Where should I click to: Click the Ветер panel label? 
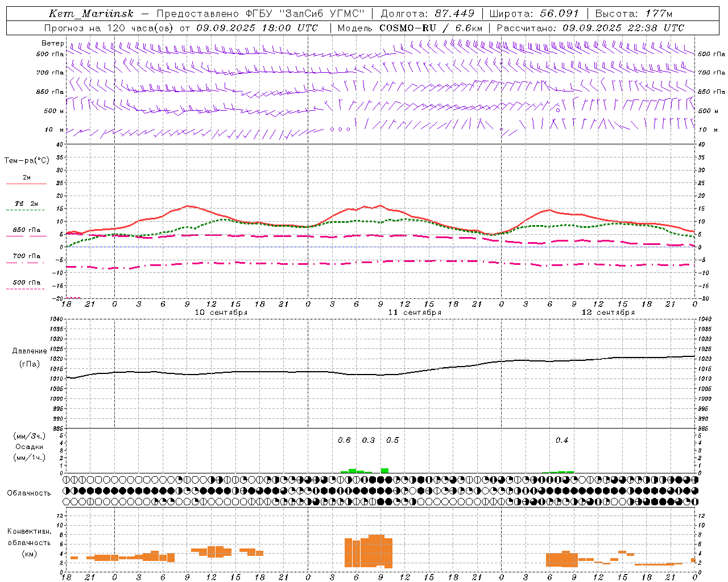[52, 43]
